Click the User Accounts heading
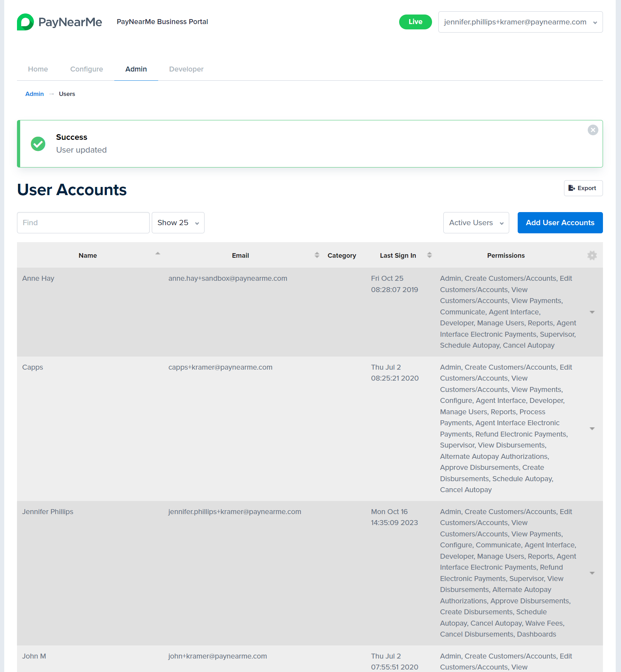Screen dimensions: 621x672 tap(72, 190)
